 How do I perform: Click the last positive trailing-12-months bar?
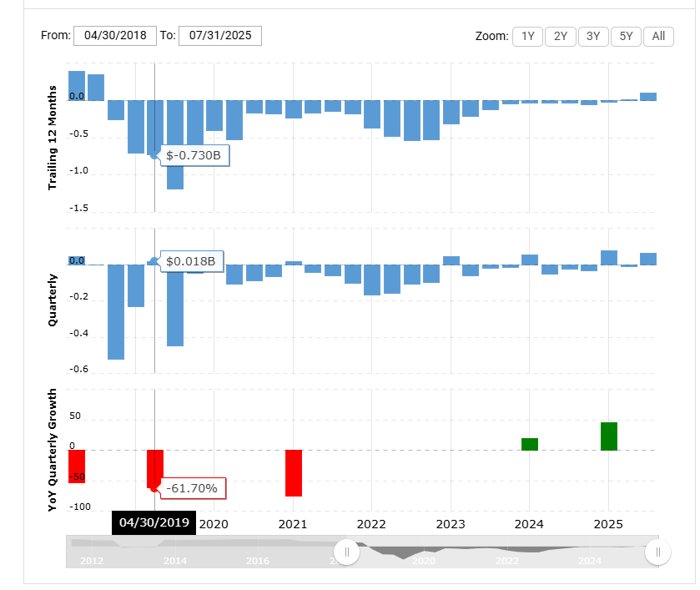point(648,97)
